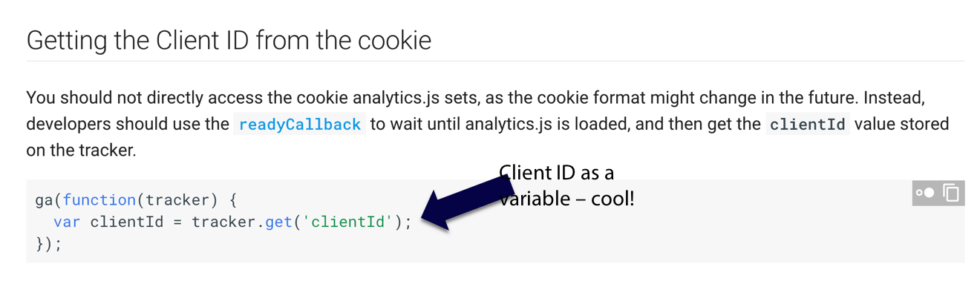Toggle the dark code theme icon

[924, 193]
